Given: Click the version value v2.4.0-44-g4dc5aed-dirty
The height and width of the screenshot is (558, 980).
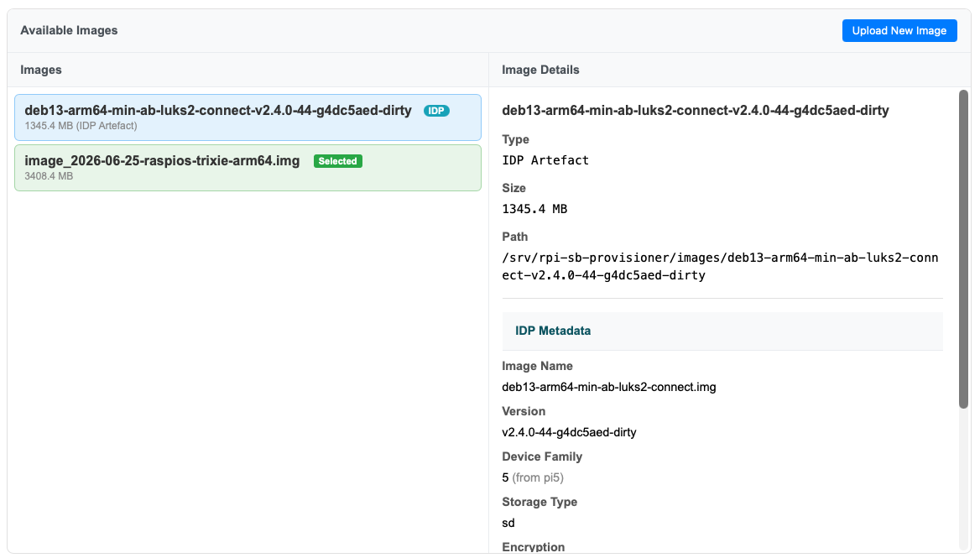Looking at the screenshot, I should [x=569, y=432].
